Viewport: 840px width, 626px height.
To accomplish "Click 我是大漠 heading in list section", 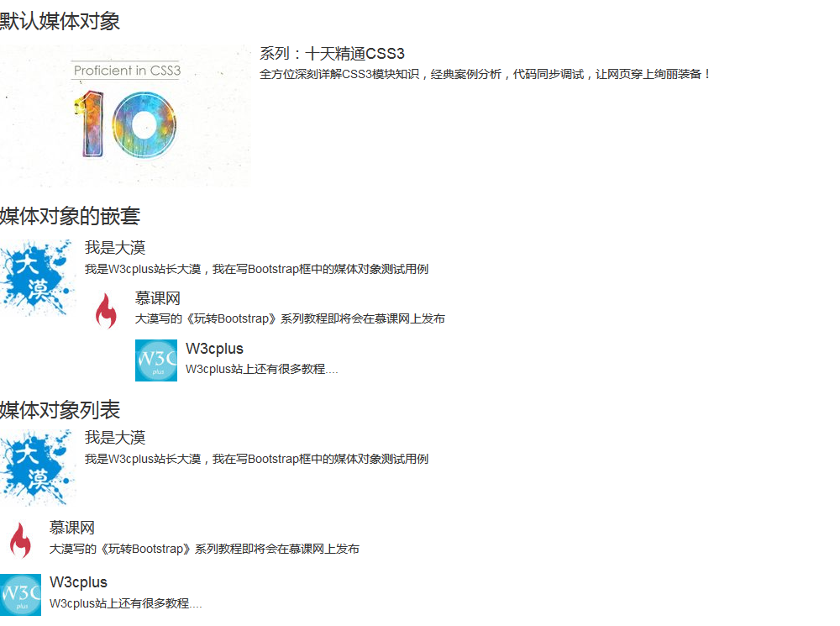I will click(115, 437).
